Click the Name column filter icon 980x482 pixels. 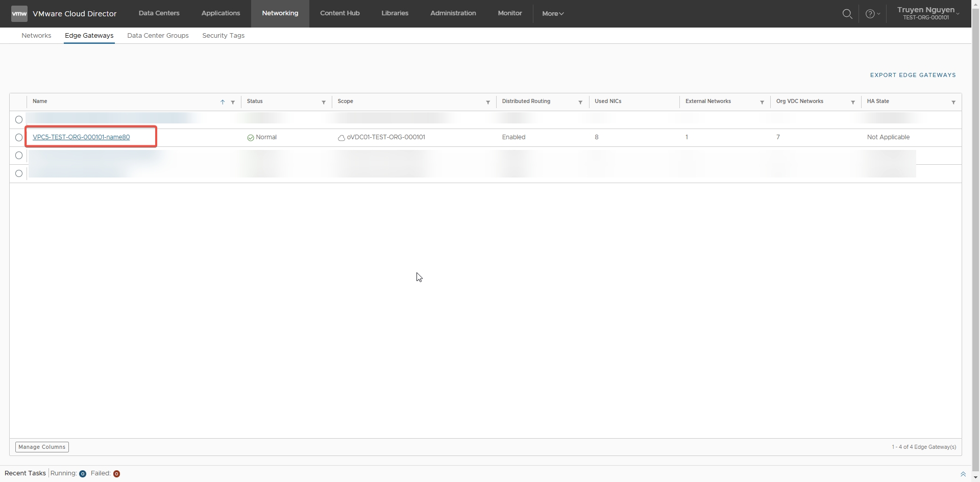pyautogui.click(x=233, y=103)
